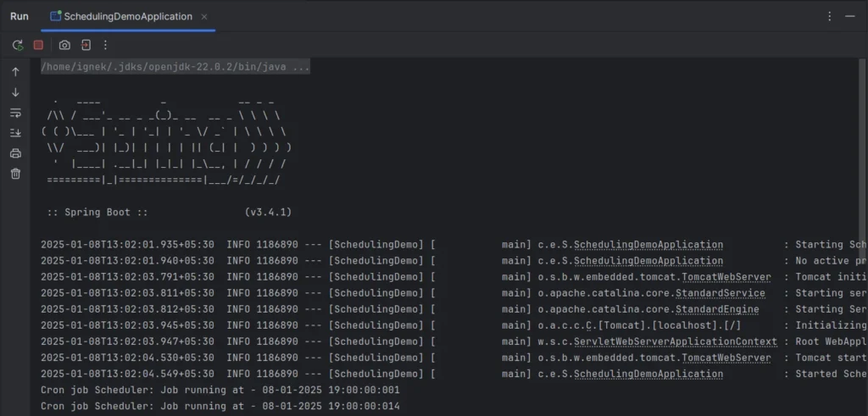Open the tool window options kebab menu

[829, 16]
